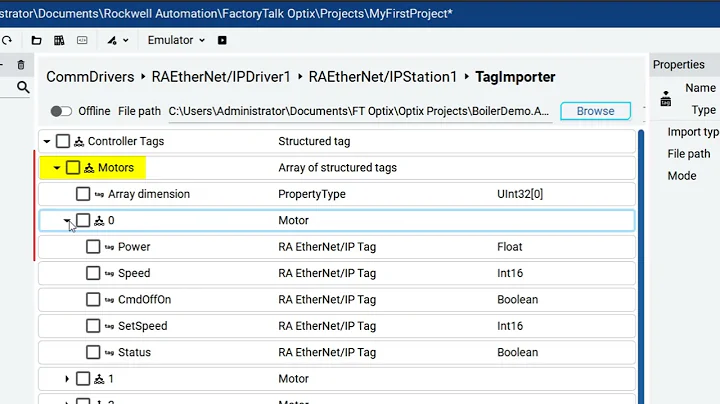The image size is (720, 404).
Task: Check the Status tag checkbox
Action: (93, 352)
